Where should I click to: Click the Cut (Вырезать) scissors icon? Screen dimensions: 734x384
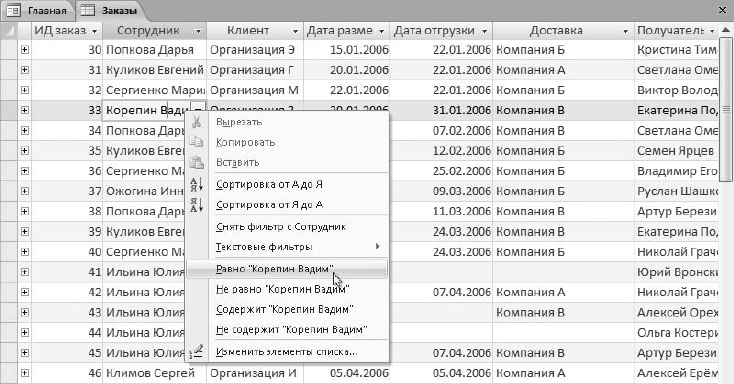197,122
